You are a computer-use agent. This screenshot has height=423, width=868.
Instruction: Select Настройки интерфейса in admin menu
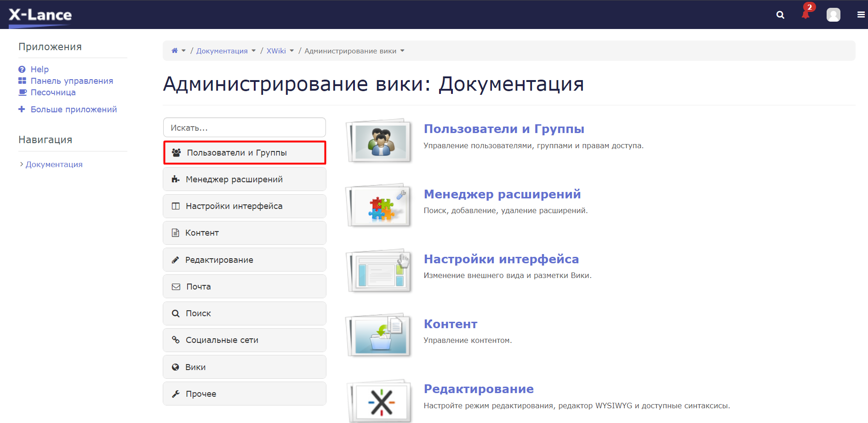[x=245, y=206]
